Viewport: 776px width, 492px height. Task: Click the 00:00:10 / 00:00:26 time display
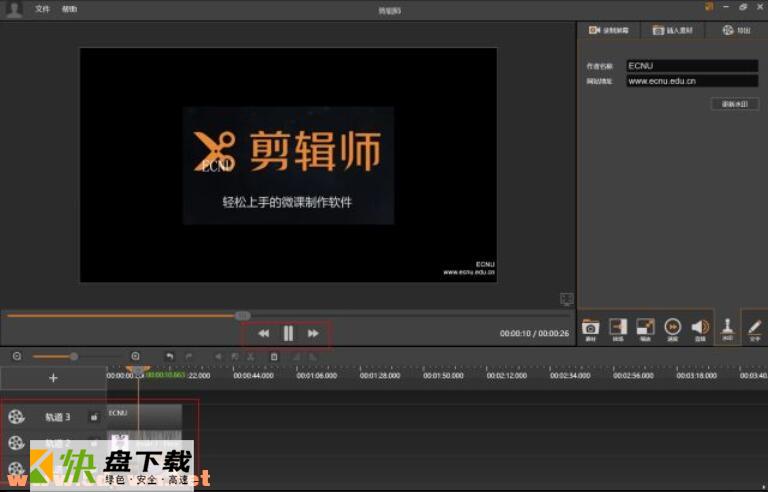click(x=534, y=334)
